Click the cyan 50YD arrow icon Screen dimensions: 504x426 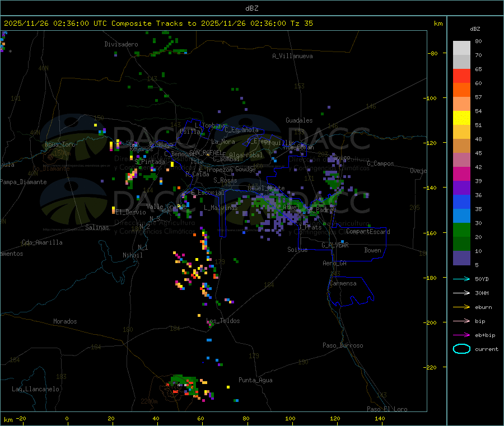click(x=461, y=279)
